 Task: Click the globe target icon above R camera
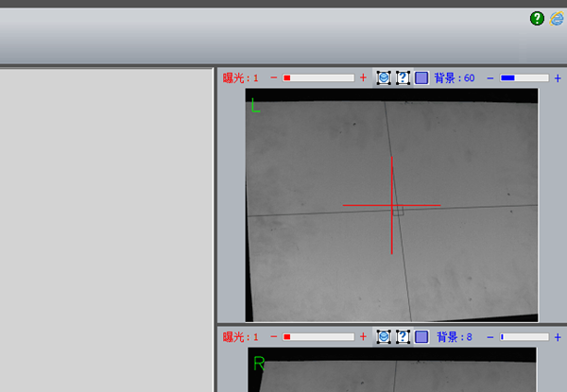point(384,336)
